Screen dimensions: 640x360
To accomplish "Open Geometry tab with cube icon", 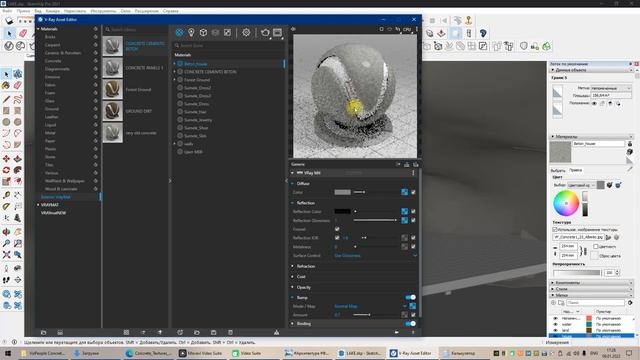I will coord(203,33).
